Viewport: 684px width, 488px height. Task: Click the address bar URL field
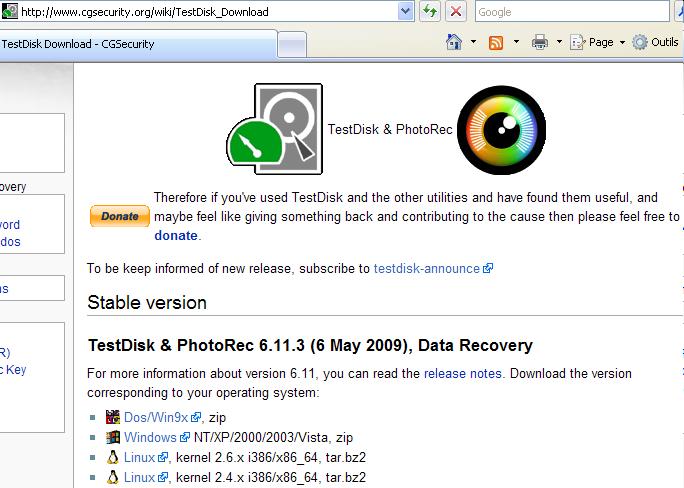(209, 12)
